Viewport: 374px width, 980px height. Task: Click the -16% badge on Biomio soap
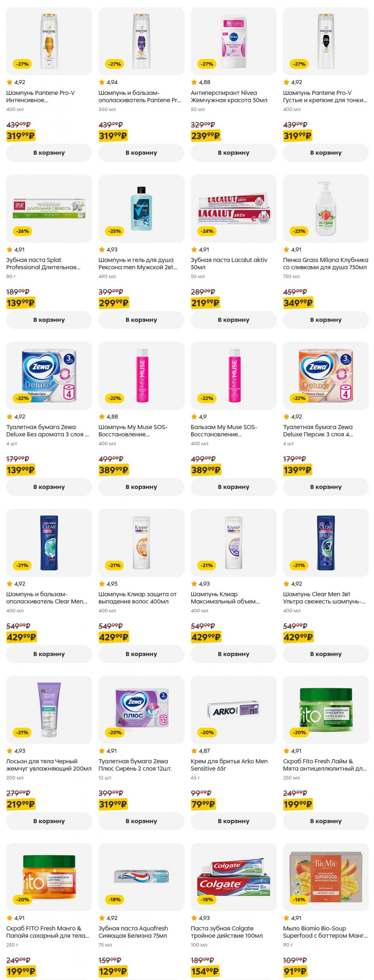[299, 899]
